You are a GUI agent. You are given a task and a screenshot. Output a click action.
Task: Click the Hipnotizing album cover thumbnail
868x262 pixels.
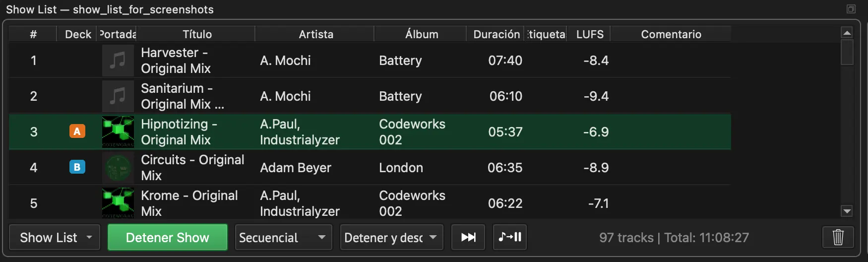pos(118,132)
